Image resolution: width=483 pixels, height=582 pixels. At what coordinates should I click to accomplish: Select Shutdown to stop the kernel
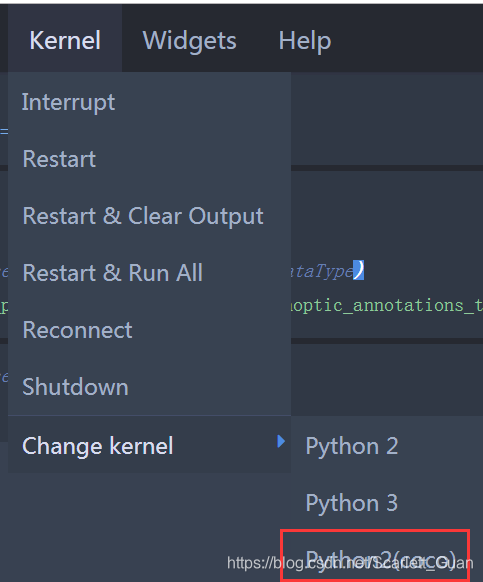[x=149, y=387]
